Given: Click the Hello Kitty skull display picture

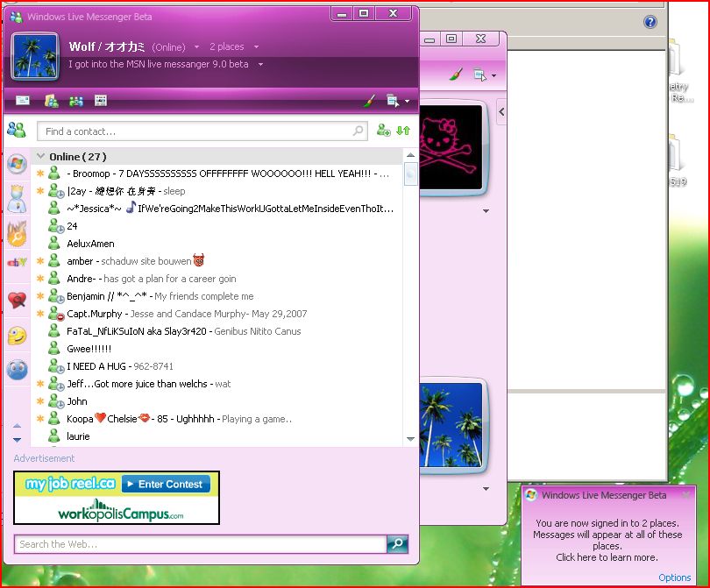Looking at the screenshot, I should [x=451, y=147].
